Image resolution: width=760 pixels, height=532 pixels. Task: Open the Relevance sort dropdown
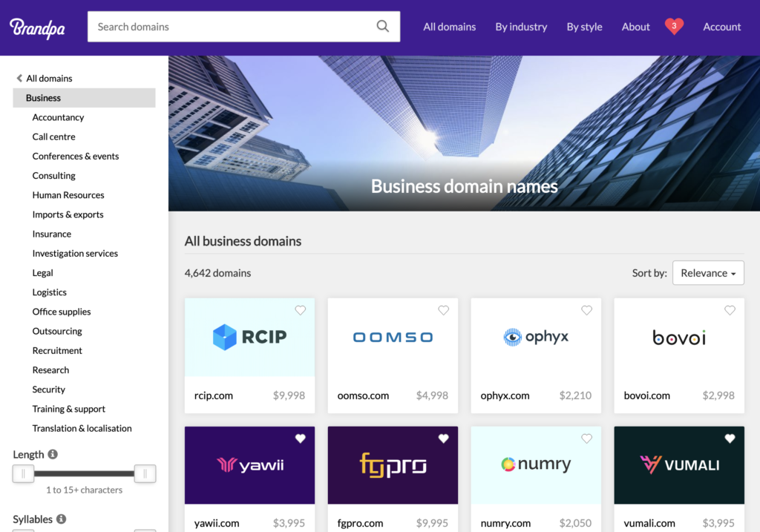pos(708,273)
